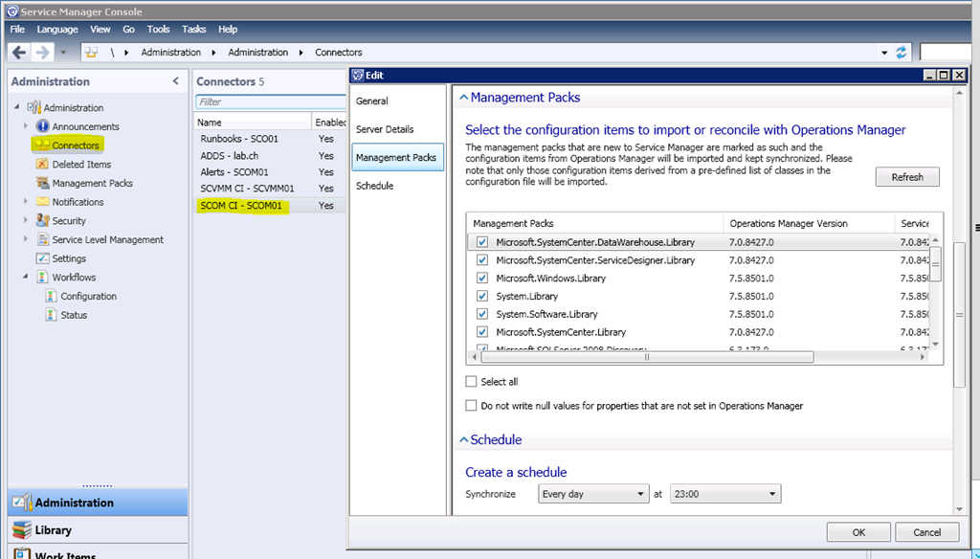The height and width of the screenshot is (559, 980).
Task: Click the Management Packs tree icon
Action: [x=42, y=183]
